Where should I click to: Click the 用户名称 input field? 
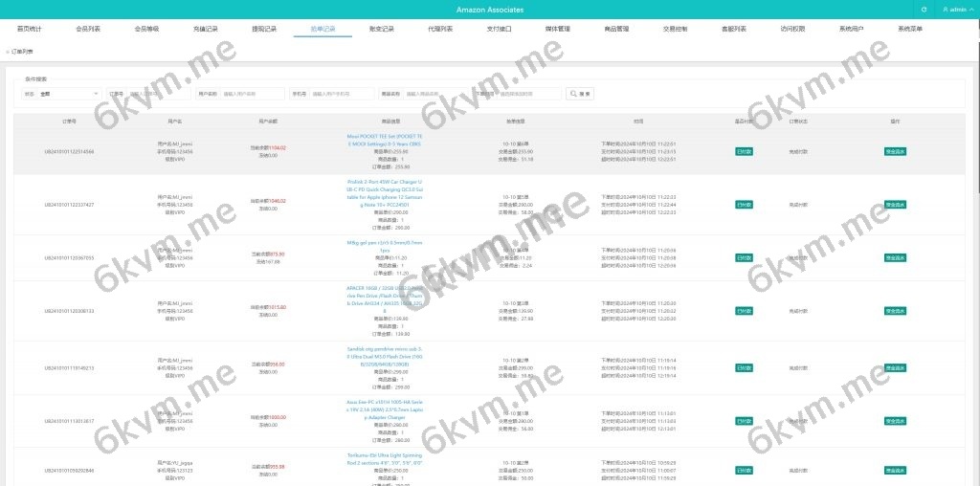[x=252, y=94]
